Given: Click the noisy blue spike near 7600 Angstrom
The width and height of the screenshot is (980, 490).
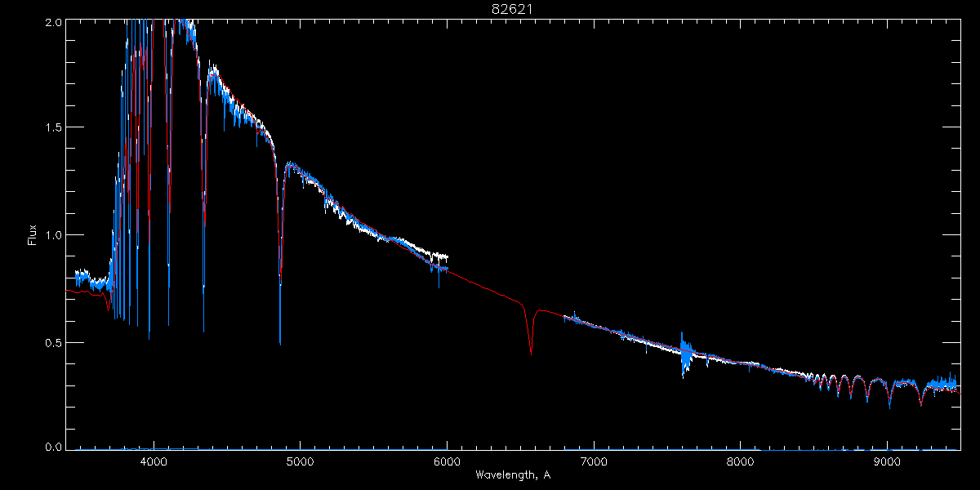Looking at the screenshot, I should [684, 354].
